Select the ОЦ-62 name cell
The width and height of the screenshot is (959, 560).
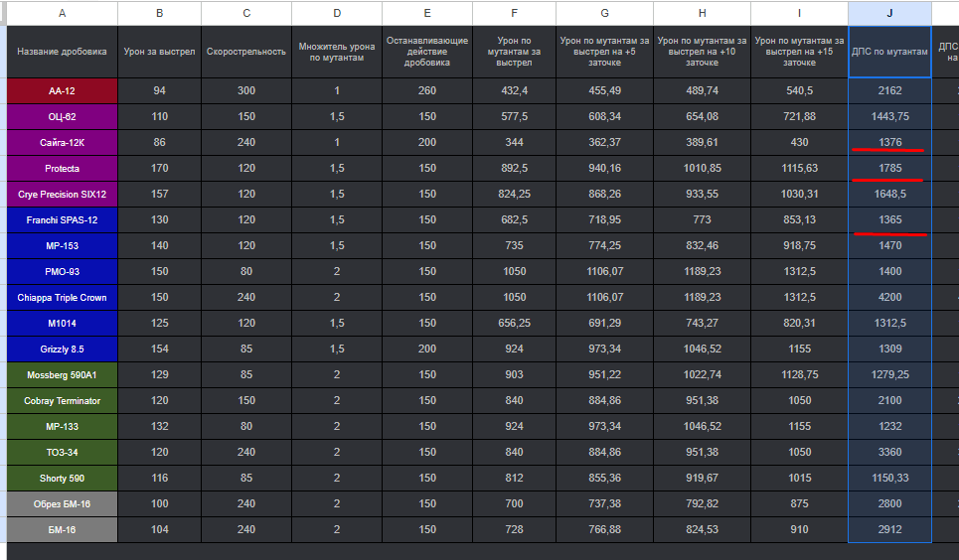tap(62, 117)
